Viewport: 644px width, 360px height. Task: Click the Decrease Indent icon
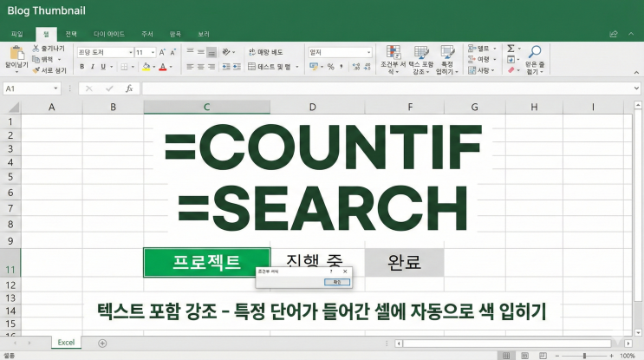coord(226,67)
